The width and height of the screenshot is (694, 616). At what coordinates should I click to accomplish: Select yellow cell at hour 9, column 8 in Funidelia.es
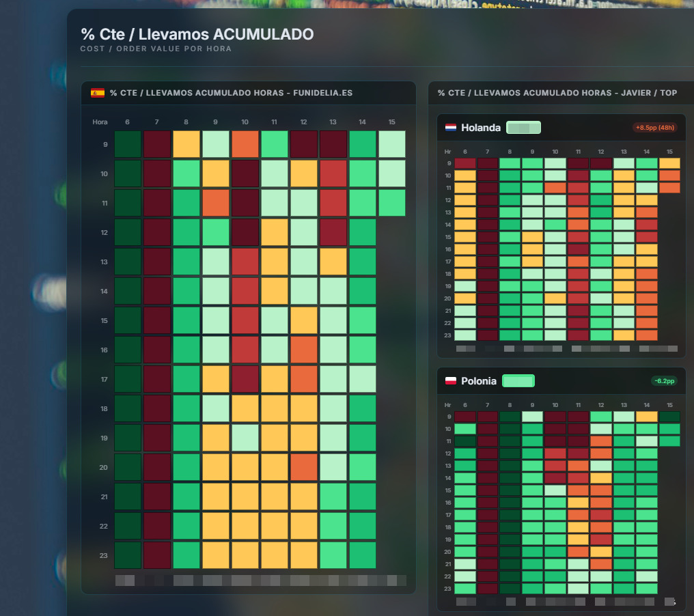pos(186,144)
